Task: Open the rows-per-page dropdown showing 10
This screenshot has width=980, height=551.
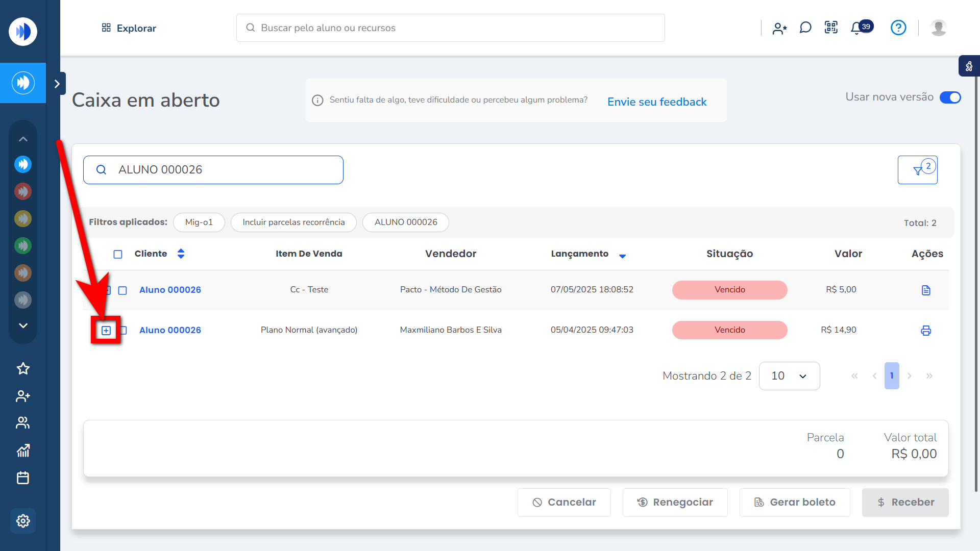Action: (x=789, y=376)
